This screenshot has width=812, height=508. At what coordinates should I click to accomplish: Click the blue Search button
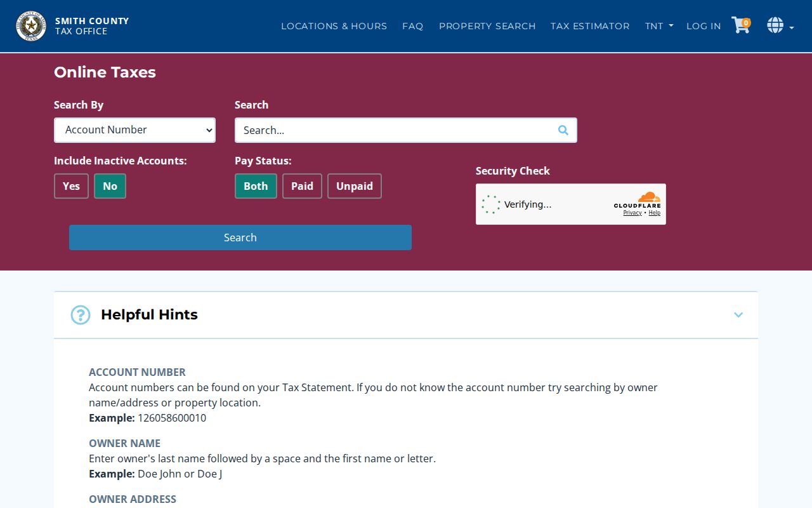[x=240, y=237]
